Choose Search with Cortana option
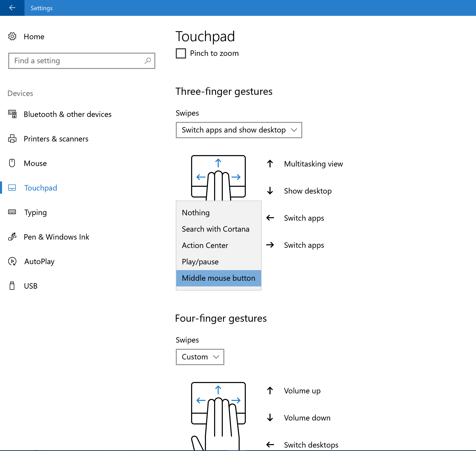The height and width of the screenshot is (451, 476). click(x=215, y=229)
